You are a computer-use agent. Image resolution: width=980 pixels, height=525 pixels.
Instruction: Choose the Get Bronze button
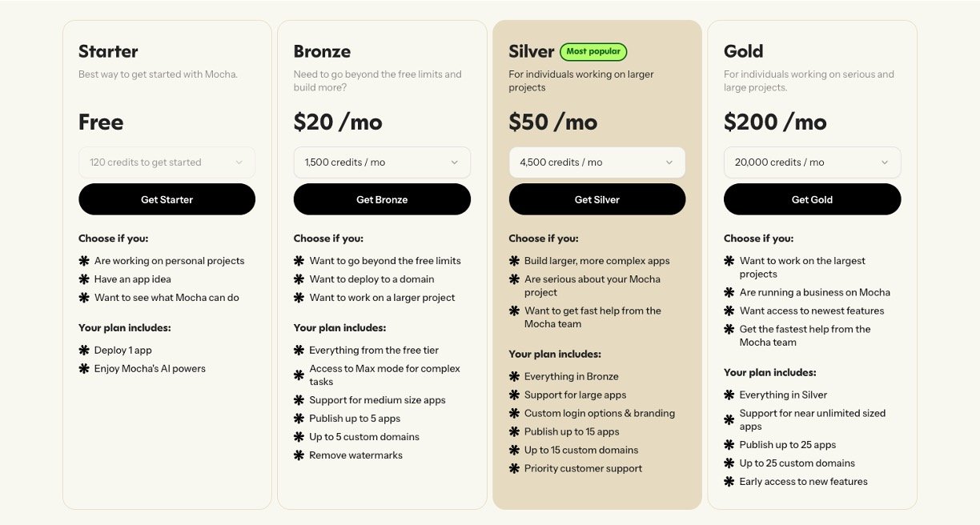pos(382,199)
